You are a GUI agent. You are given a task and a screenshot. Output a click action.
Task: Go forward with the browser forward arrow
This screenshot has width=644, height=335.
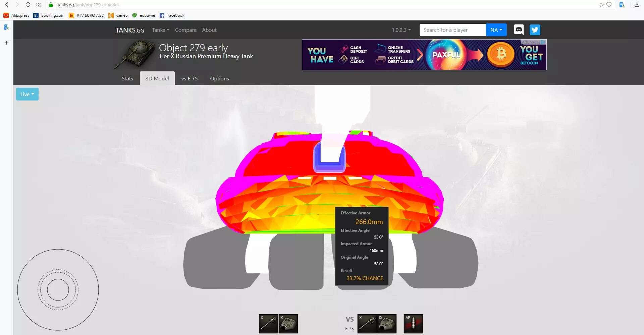point(17,5)
